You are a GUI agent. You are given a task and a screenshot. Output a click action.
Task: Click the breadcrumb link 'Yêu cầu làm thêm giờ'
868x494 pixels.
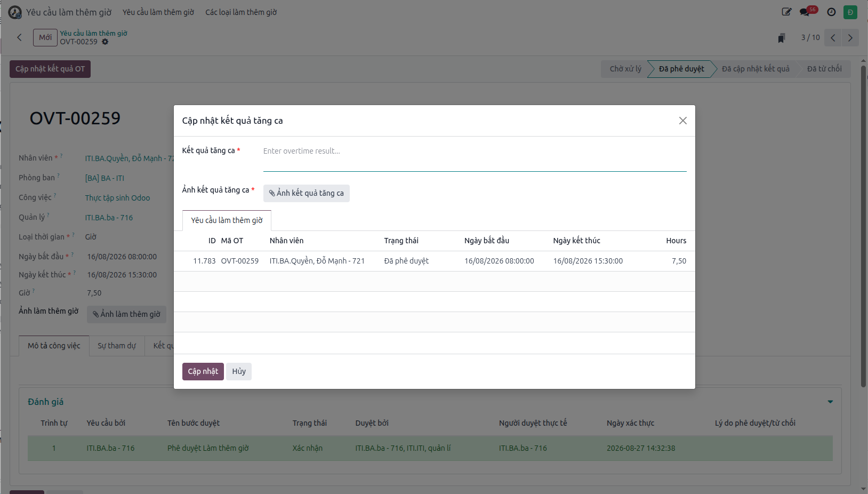(x=93, y=33)
